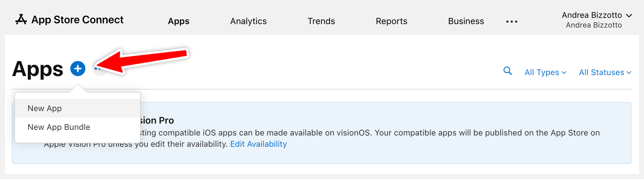Open the ellipsis options beside the plus button

[98, 69]
